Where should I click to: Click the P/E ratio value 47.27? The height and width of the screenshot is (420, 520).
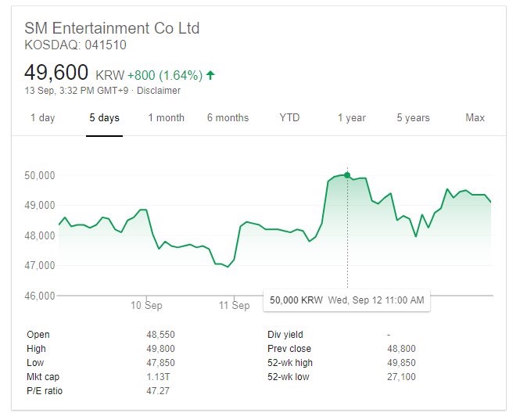pyautogui.click(x=158, y=391)
